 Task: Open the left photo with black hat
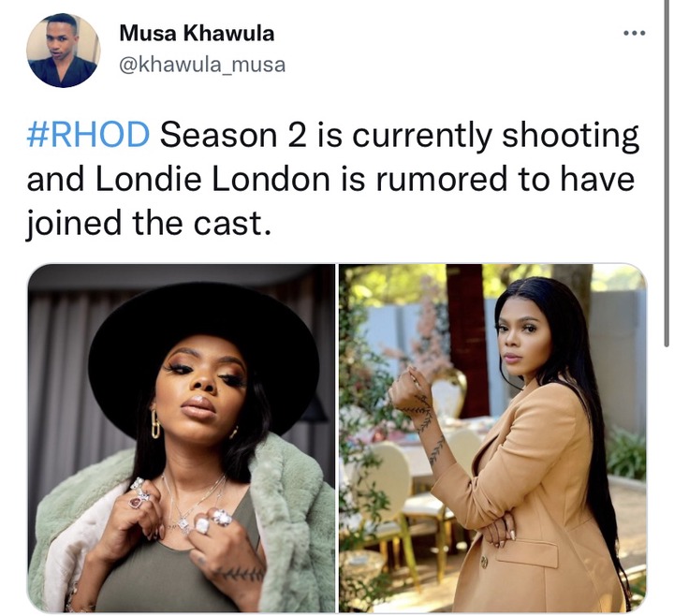click(x=181, y=438)
